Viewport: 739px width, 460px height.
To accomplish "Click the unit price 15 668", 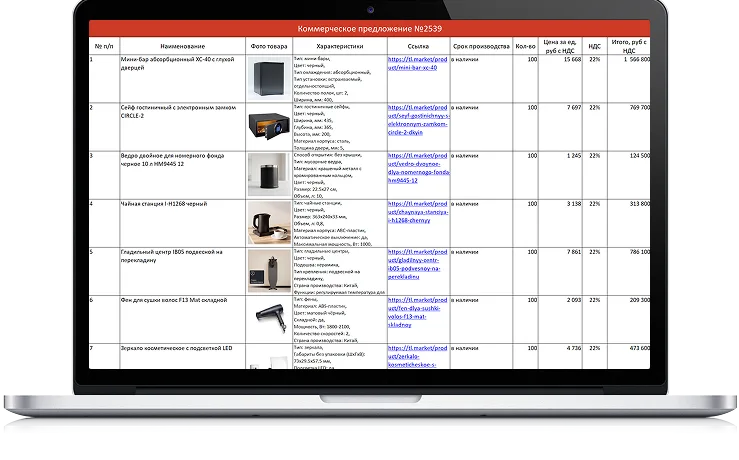I will point(572,59).
